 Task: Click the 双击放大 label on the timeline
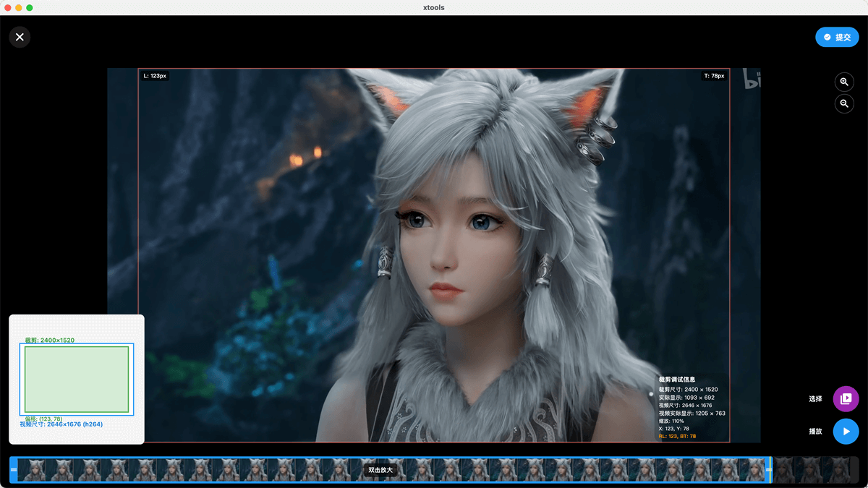pyautogui.click(x=380, y=470)
